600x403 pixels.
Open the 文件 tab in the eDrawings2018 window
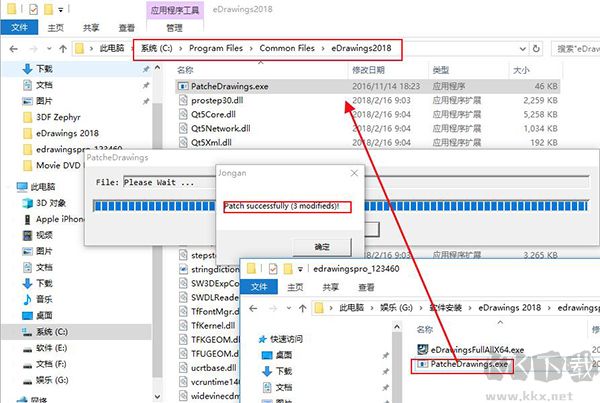tap(19, 28)
